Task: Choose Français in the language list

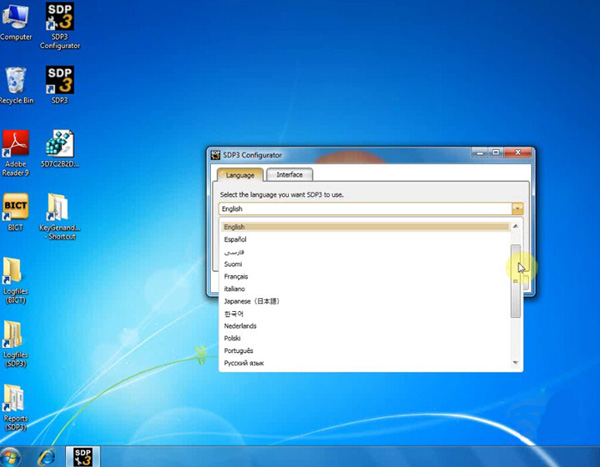Action: pyautogui.click(x=365, y=276)
